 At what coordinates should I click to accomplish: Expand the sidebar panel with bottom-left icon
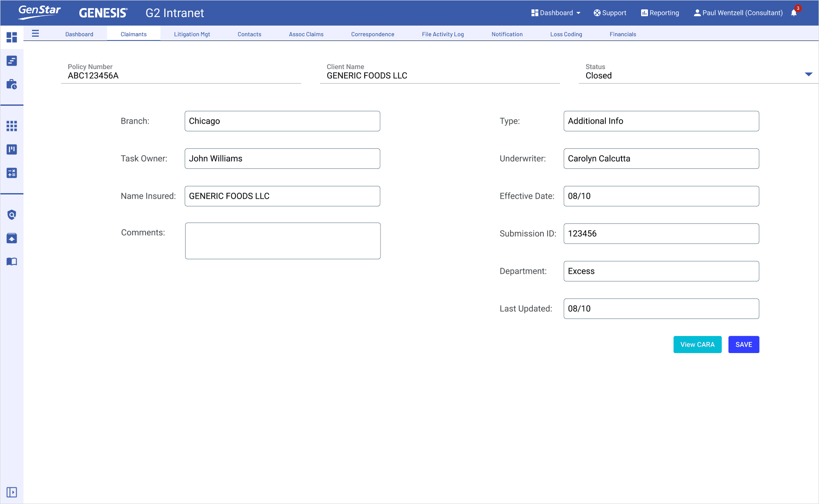(12, 492)
